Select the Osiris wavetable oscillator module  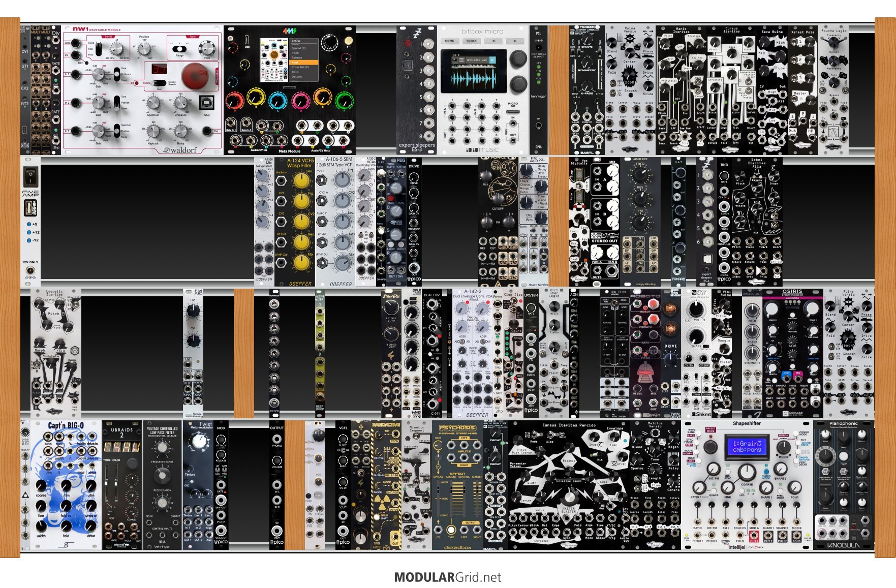793,354
